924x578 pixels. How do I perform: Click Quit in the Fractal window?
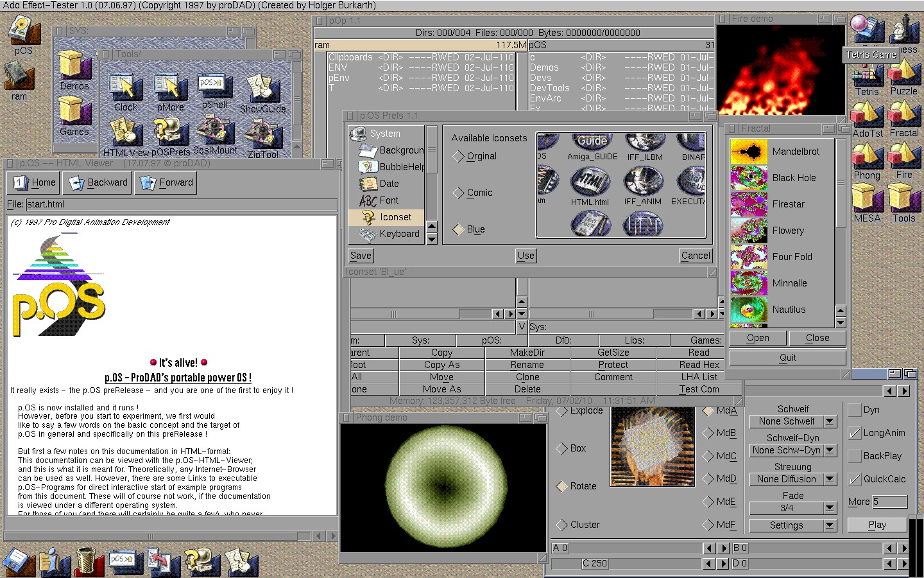pyautogui.click(x=788, y=358)
